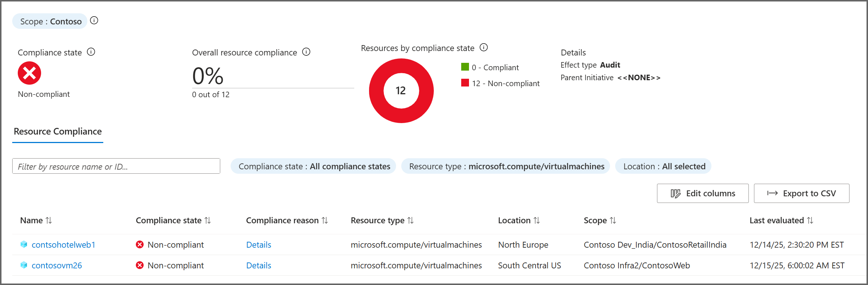The image size is (868, 285).
Task: Select the Resource Compliance tab
Action: [x=58, y=132]
